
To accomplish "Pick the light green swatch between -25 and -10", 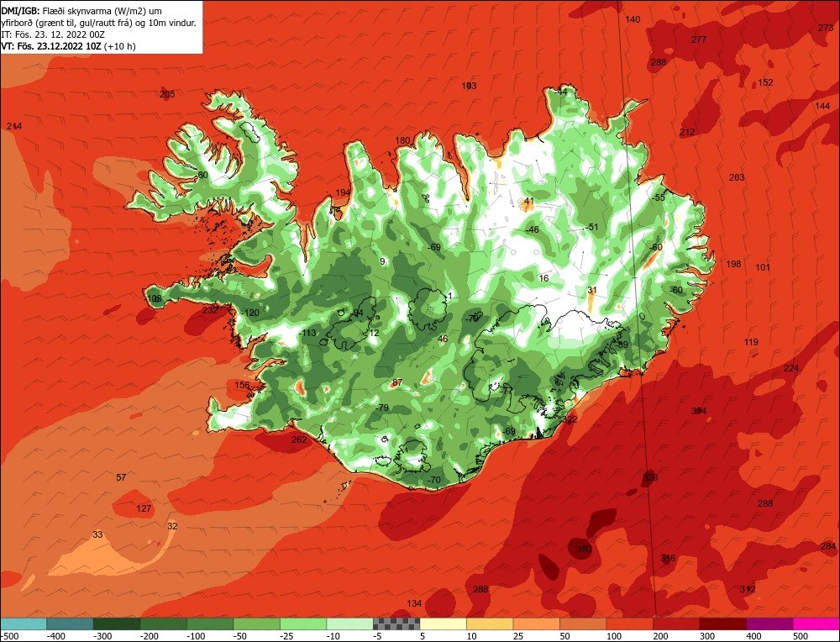I will [x=303, y=624].
